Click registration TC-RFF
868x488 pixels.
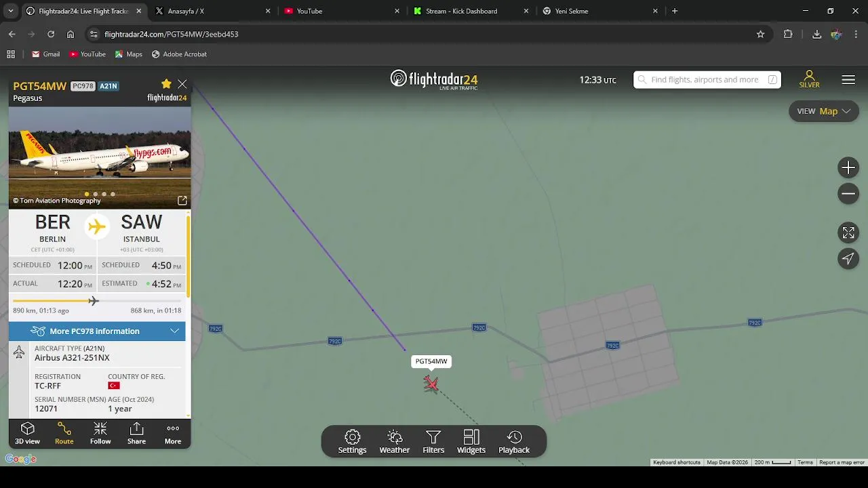click(x=47, y=386)
